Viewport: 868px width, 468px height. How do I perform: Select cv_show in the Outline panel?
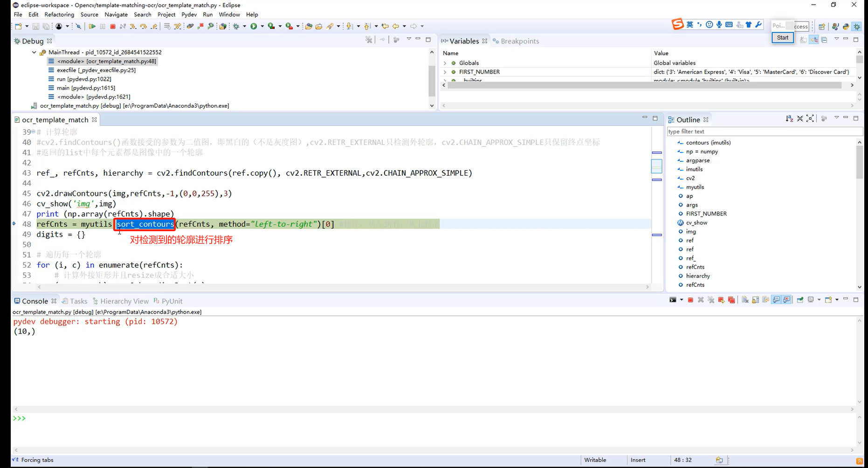(692, 223)
